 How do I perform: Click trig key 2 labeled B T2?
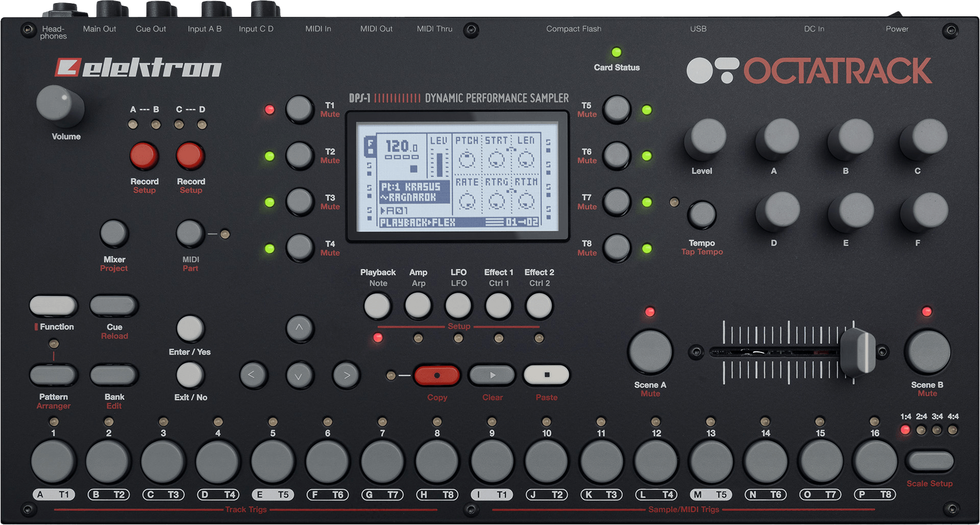point(108,462)
